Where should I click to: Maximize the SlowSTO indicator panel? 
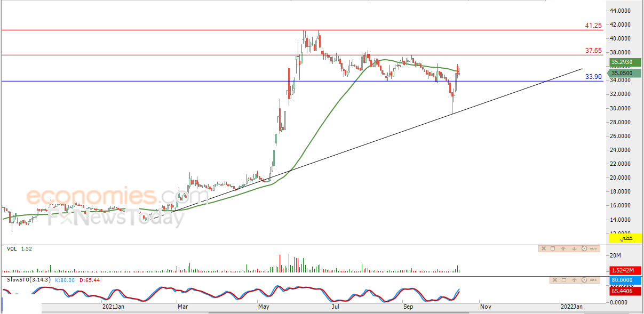(564, 280)
